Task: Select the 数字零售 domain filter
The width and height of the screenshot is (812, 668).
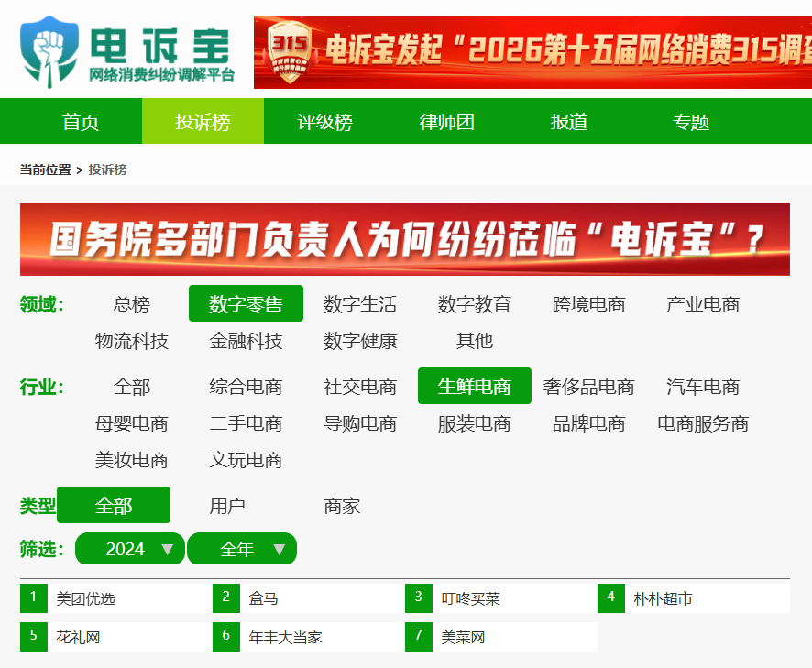Action: click(x=246, y=303)
